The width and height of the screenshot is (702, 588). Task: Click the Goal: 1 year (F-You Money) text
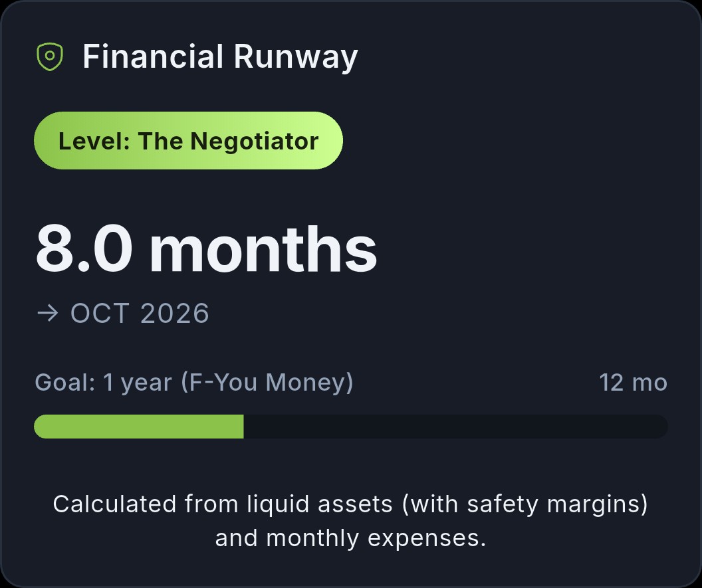pyautogui.click(x=194, y=382)
